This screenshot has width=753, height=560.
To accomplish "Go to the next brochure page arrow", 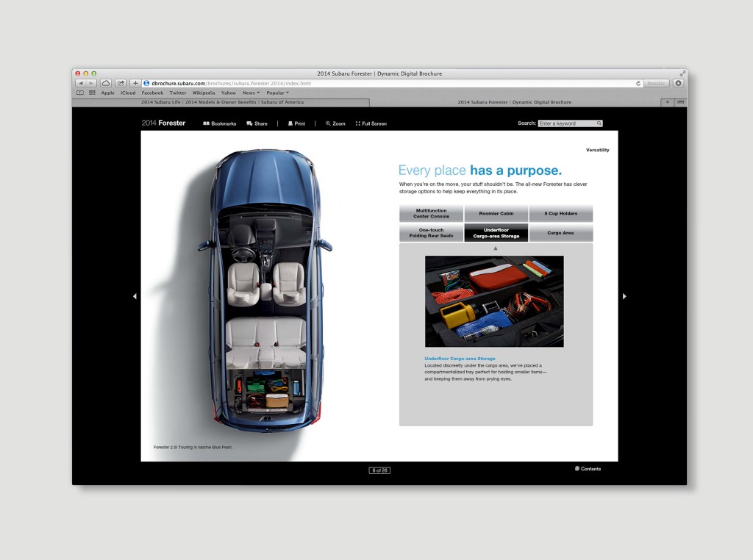I will pos(624,297).
